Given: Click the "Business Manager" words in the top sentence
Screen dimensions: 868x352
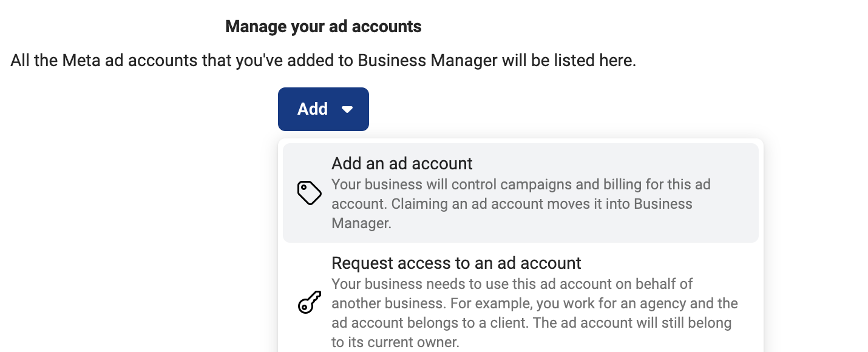Looking at the screenshot, I should coord(427,61).
